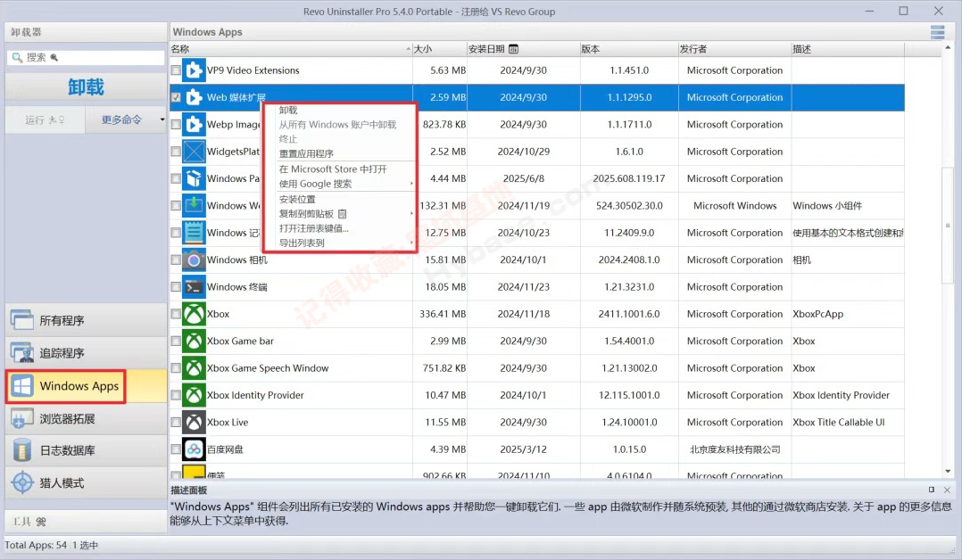
Task: Open the 更多命令 dropdown
Action: click(x=126, y=119)
